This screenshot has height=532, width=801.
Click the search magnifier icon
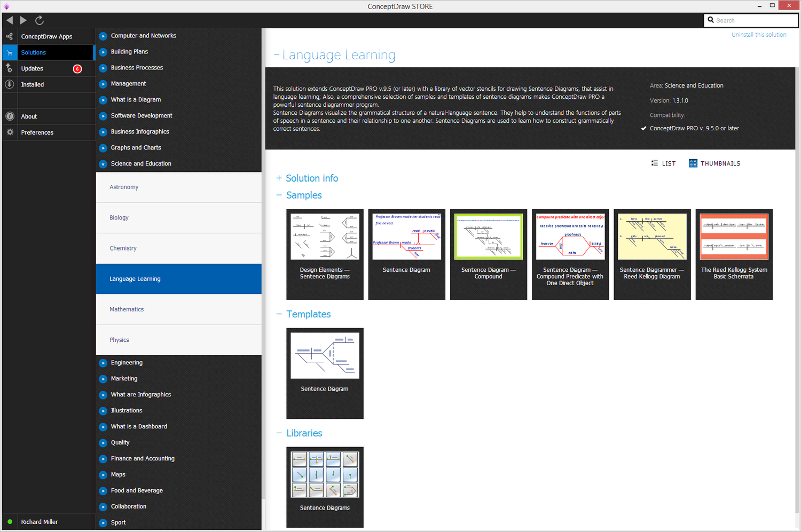click(711, 20)
